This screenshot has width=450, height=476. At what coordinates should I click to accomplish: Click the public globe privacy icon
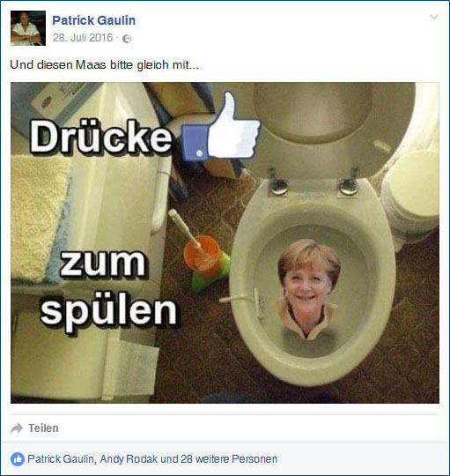pyautogui.click(x=127, y=39)
